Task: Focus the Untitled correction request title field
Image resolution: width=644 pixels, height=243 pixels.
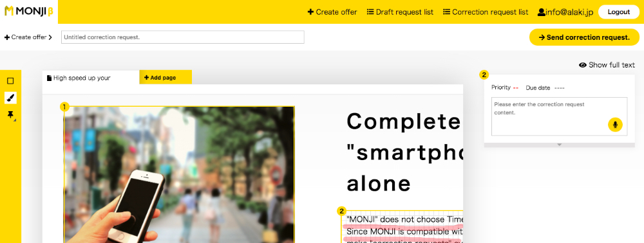Action: [183, 37]
